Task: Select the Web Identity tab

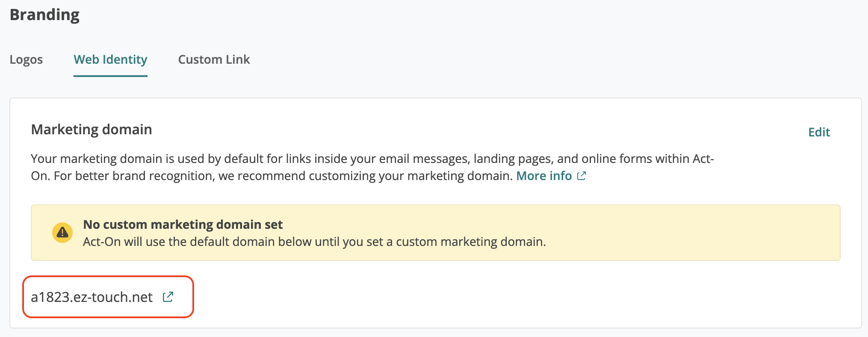Action: (110, 59)
